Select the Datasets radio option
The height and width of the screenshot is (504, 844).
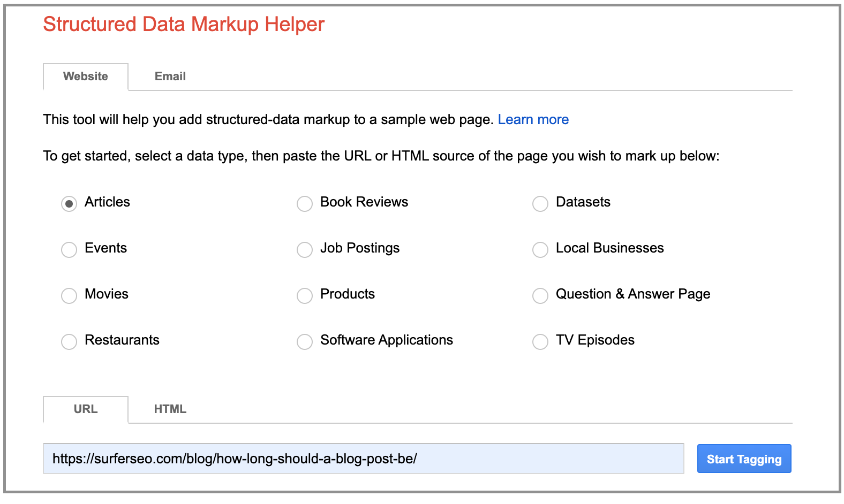(x=540, y=203)
